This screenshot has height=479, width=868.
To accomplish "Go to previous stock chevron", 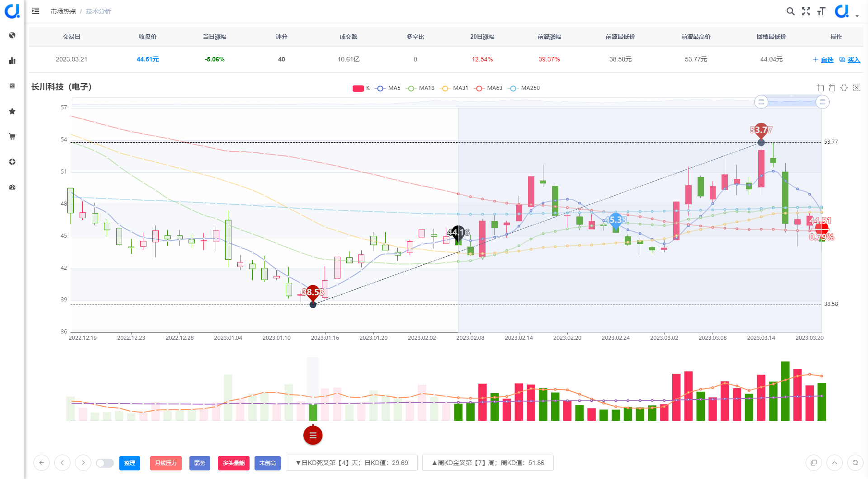I will tap(62, 463).
